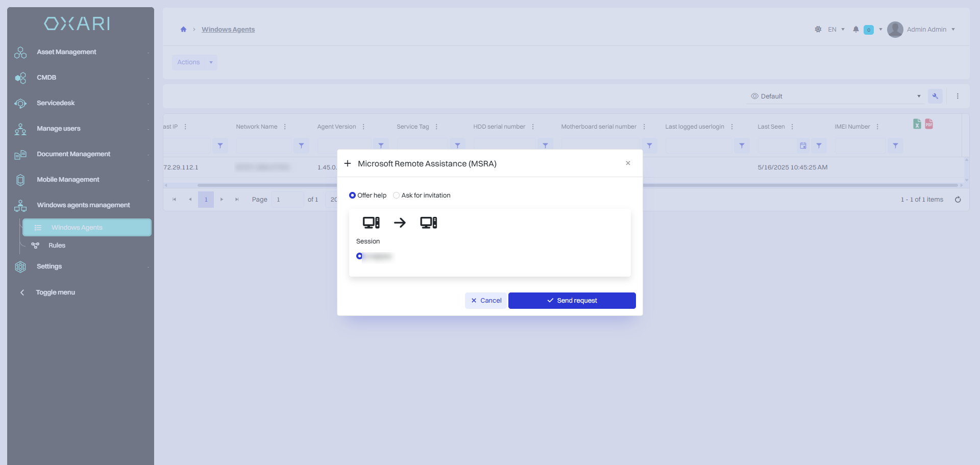Image resolution: width=980 pixels, height=465 pixels.
Task: Export the grid to PDF icon
Action: (x=929, y=124)
